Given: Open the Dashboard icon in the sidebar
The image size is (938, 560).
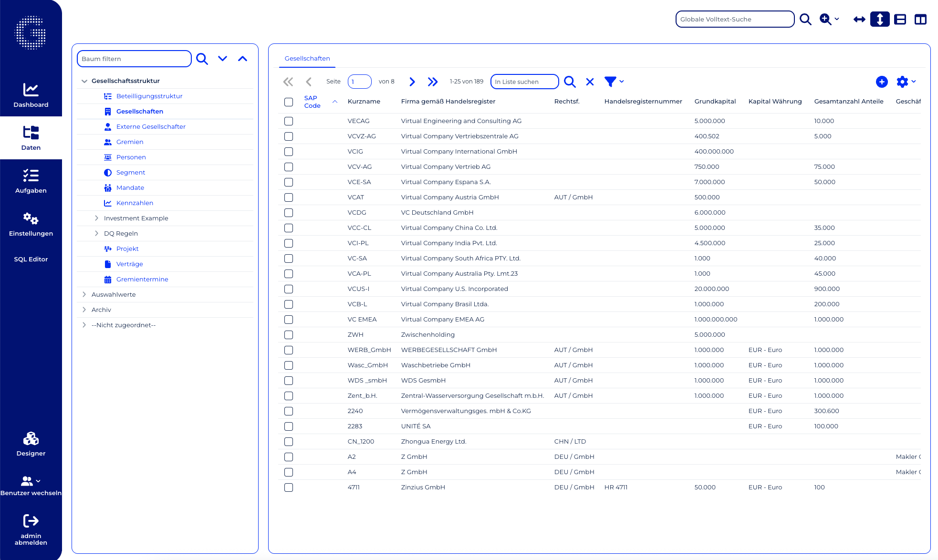Looking at the screenshot, I should coord(31,90).
